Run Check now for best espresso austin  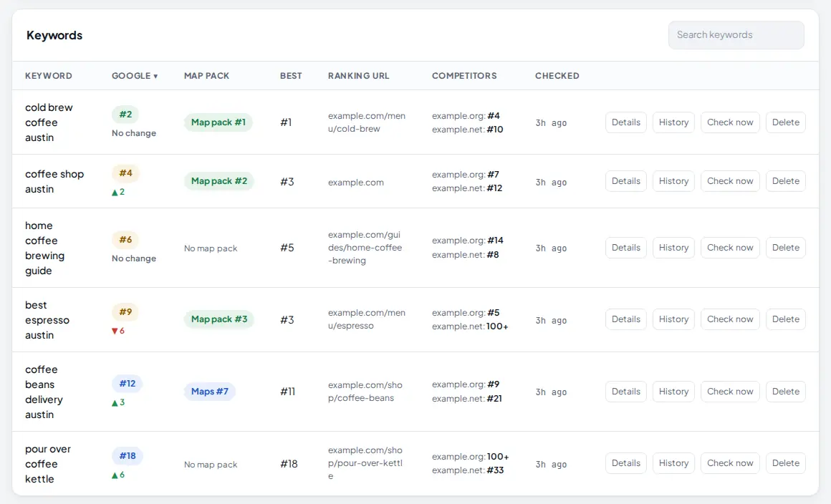point(730,319)
